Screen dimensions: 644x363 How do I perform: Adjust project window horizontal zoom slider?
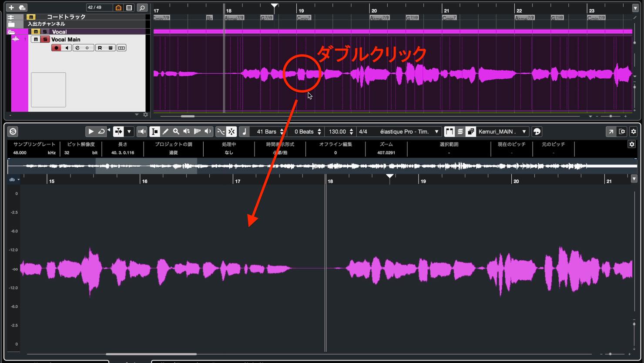coord(610,116)
